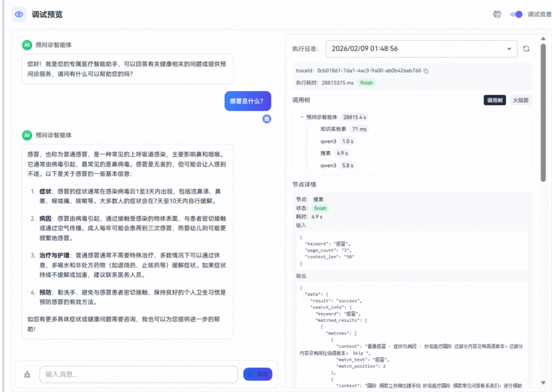Click the eye preview icon beside 调试预览
The image size is (552, 392).
19,15
